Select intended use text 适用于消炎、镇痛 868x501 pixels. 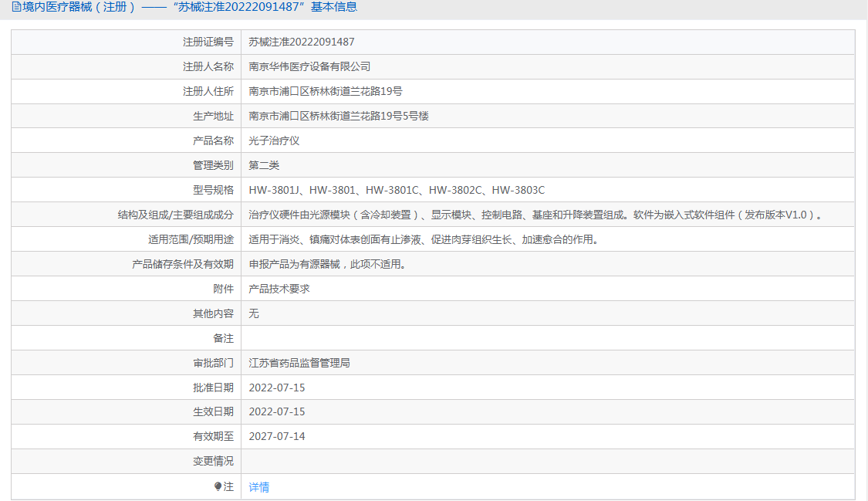[x=424, y=240]
